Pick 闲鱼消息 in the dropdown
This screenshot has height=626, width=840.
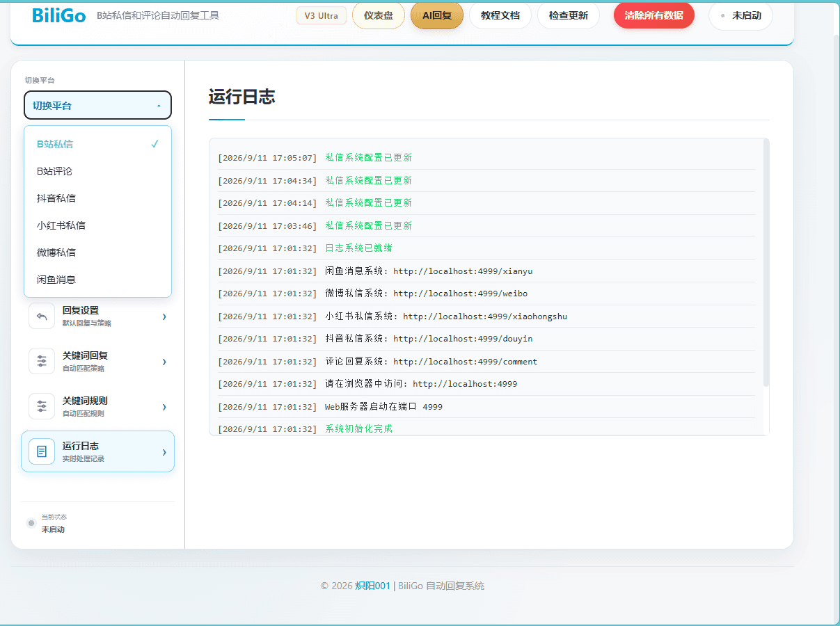97,280
